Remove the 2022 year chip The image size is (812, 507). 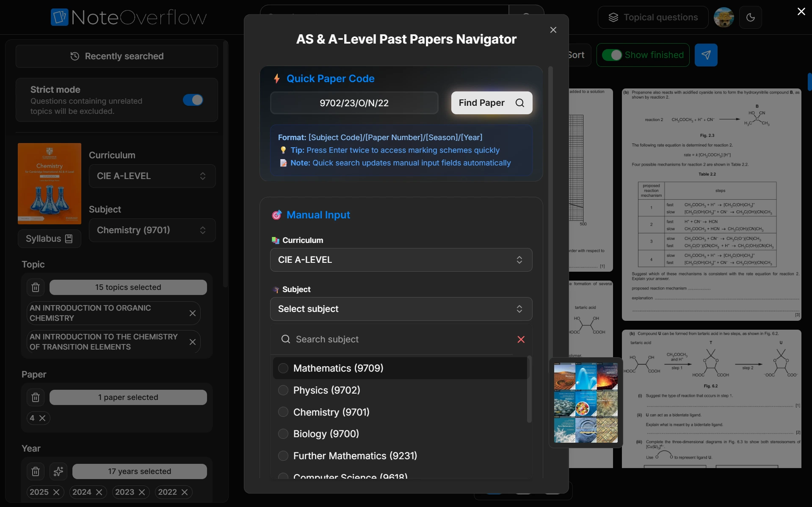pyautogui.click(x=185, y=492)
